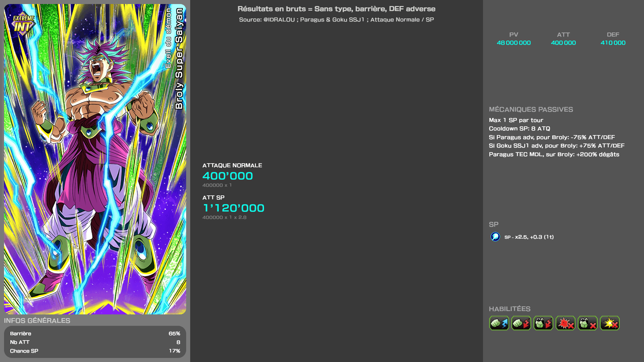Click the Nb ATT row label

[20, 342]
